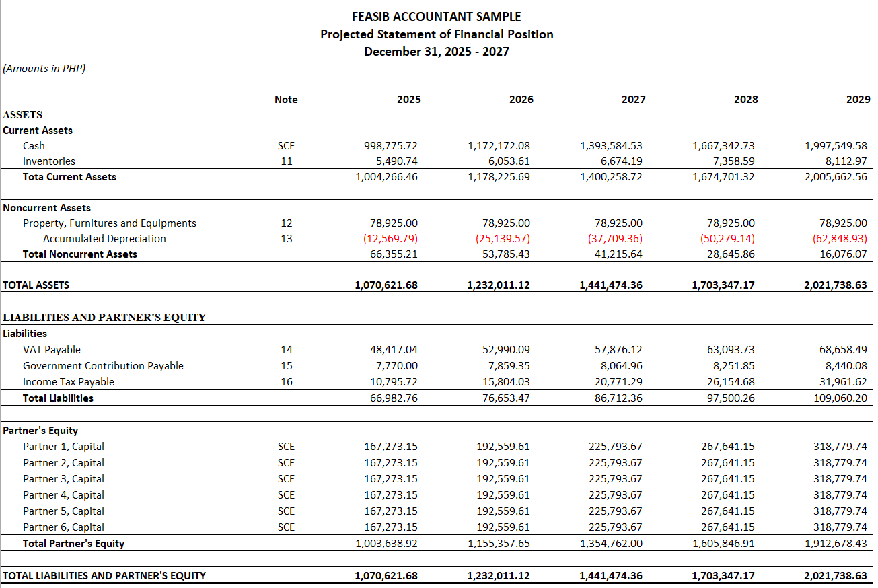Click the Total Liabilities label

(x=58, y=398)
